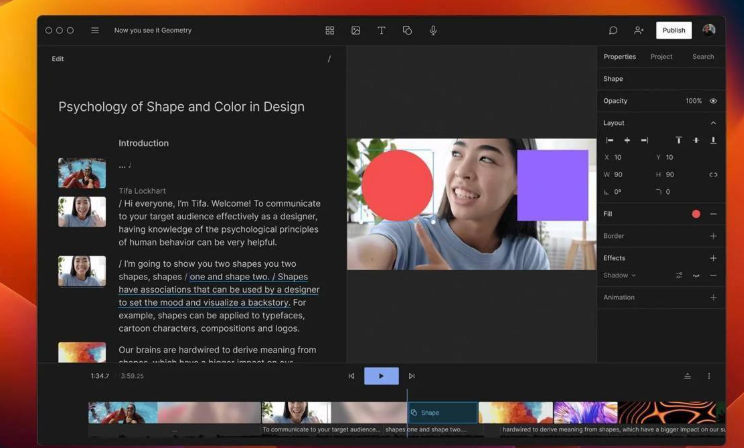The height and width of the screenshot is (448, 744).
Task: Invite collaborators with the add-person icon
Action: coord(639,30)
